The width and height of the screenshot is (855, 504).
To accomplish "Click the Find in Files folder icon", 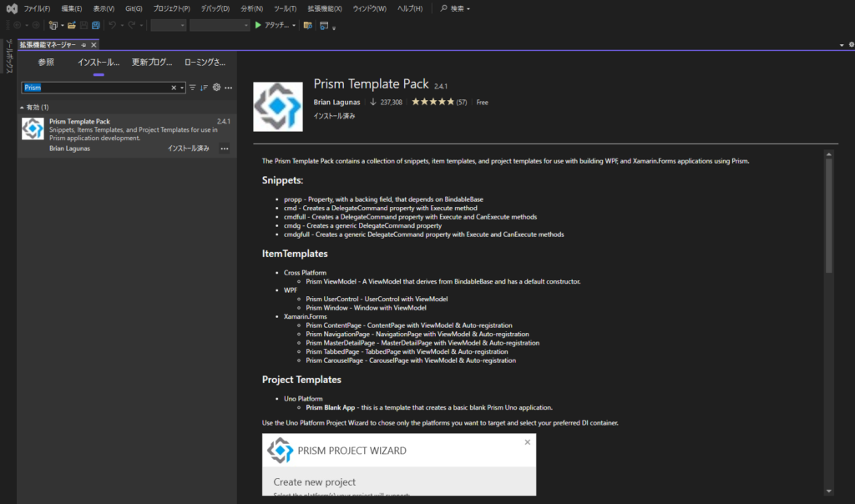I will pos(307,25).
